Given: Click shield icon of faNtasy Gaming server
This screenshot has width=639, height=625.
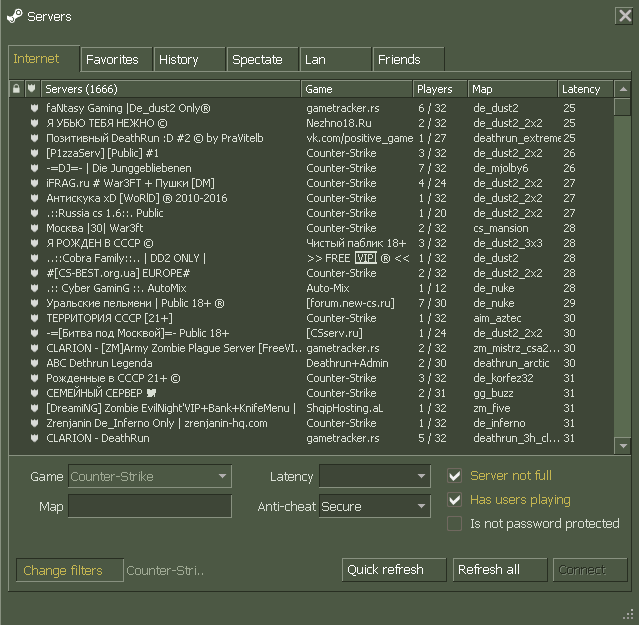Looking at the screenshot, I should 35,108.
